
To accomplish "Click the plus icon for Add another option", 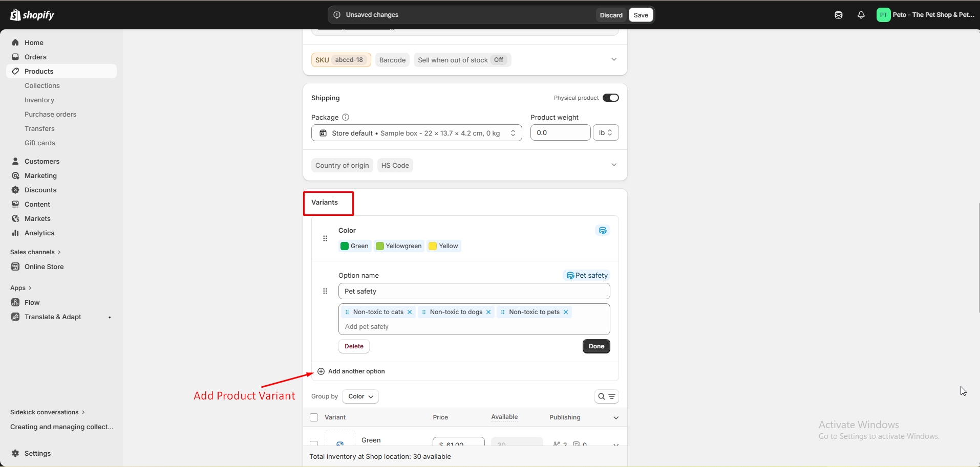I will pyautogui.click(x=321, y=371).
